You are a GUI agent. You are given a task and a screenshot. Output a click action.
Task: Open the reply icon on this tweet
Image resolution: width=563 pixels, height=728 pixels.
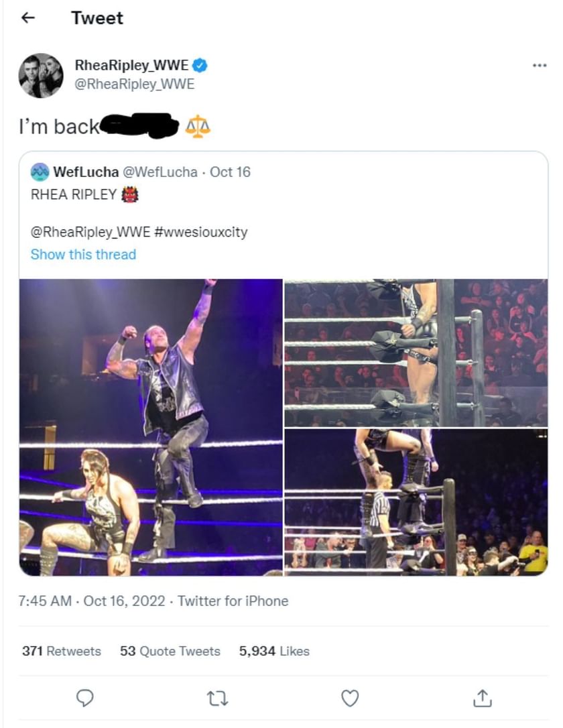click(x=84, y=699)
